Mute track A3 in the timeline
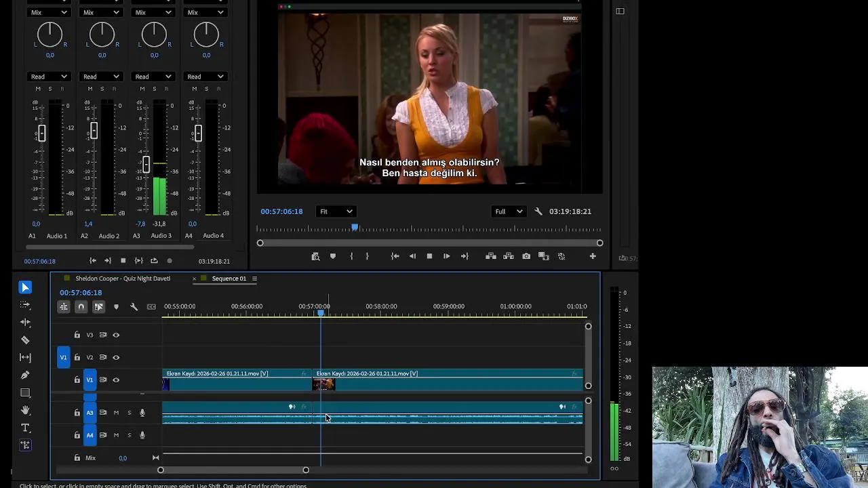Viewport: 868px width, 488px height. 116,413
